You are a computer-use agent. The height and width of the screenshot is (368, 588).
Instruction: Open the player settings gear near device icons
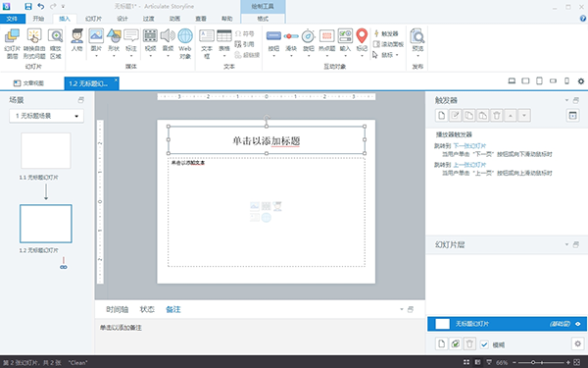point(581,80)
